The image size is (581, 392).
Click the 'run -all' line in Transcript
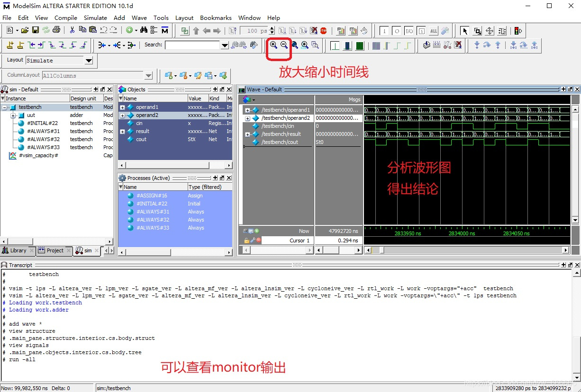coord(22,360)
